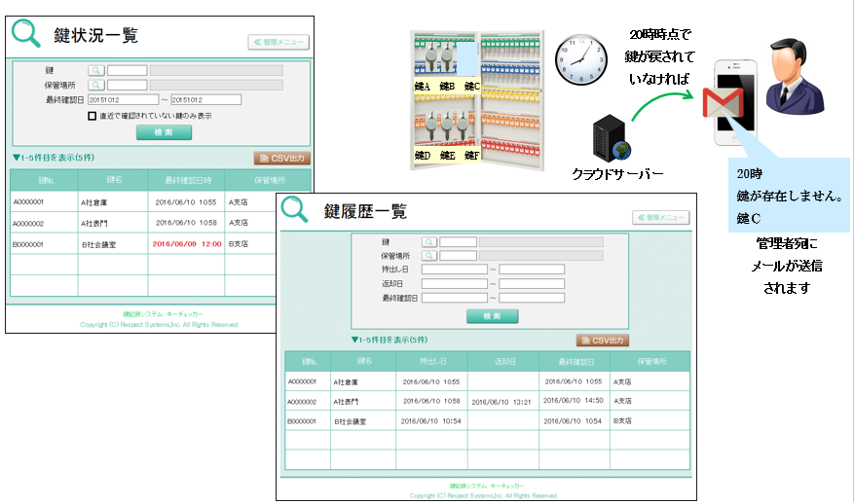Viewport: 854px width, 504px height.
Task: Click 最終確認日 start field in 鍵履歴一覧
Action: click(x=454, y=298)
